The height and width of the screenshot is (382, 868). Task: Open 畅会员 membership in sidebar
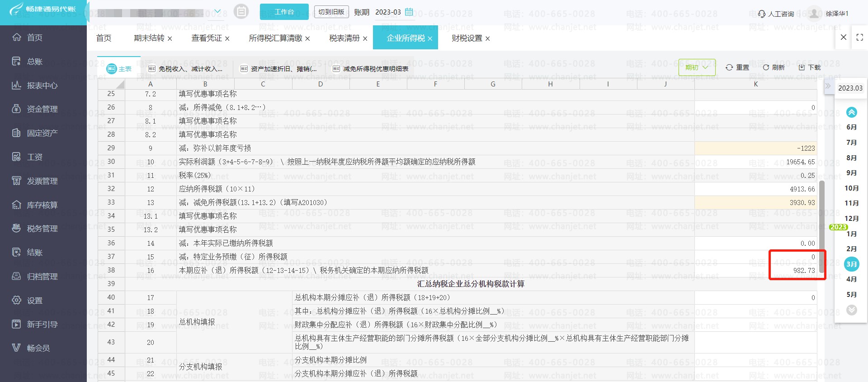pyautogui.click(x=31, y=348)
